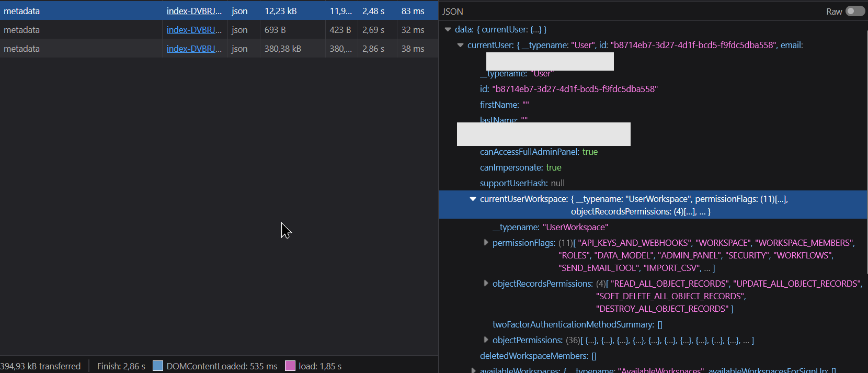Click the canImpersonate: true property
868x373 pixels.
[x=520, y=167]
